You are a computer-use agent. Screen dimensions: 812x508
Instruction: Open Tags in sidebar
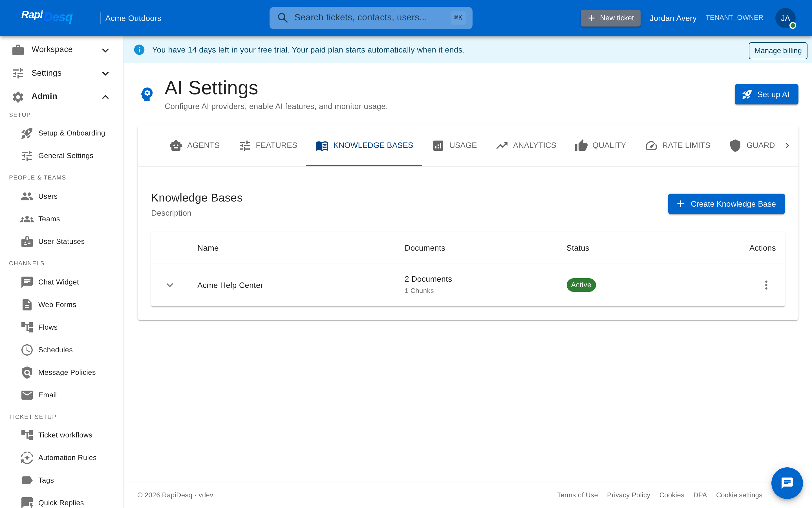[x=62, y=480]
